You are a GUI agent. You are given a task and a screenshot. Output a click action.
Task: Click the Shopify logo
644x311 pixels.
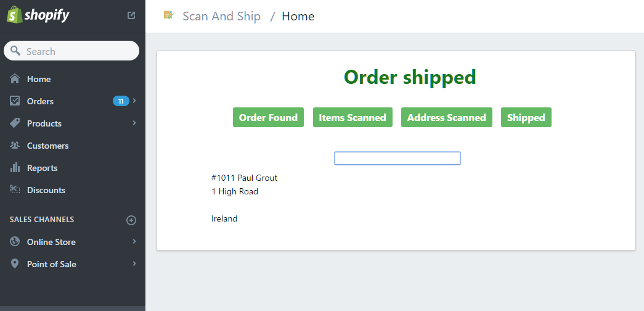(x=38, y=15)
